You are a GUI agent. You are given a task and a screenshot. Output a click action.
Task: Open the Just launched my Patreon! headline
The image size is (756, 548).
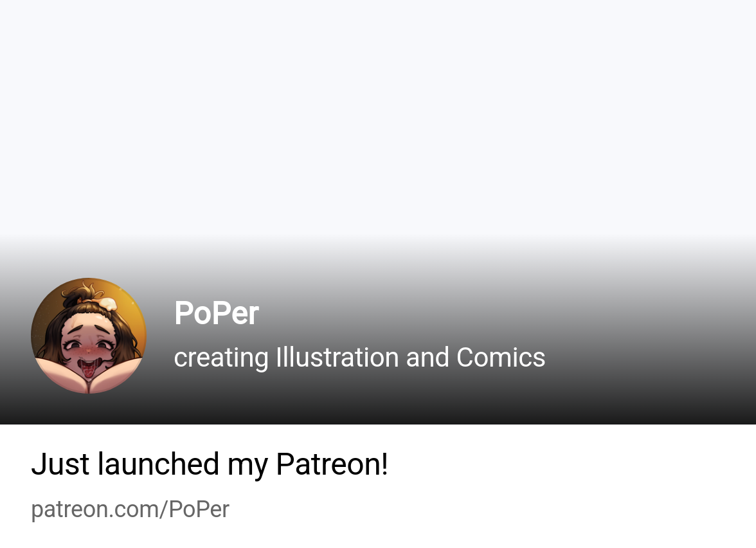210,464
